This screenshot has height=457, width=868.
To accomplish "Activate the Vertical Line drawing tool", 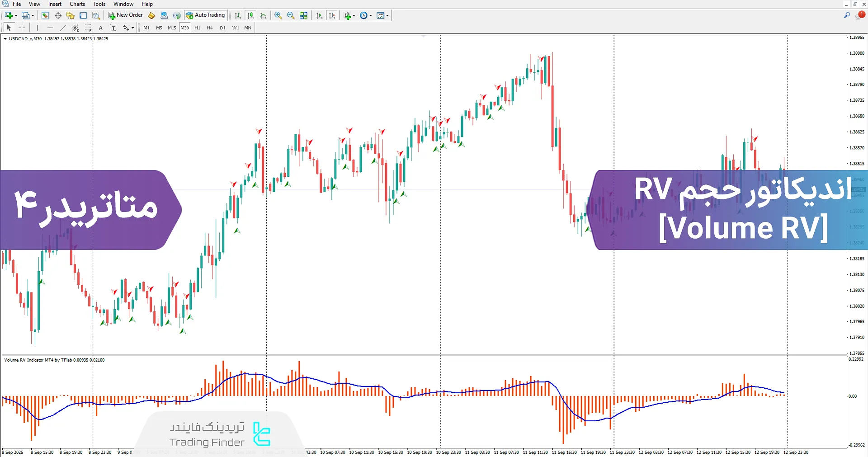I will pos(38,28).
